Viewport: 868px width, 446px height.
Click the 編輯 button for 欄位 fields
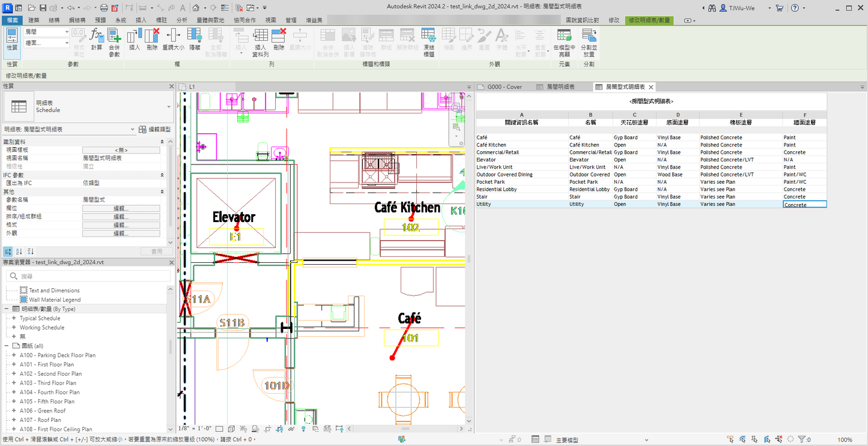coord(121,208)
